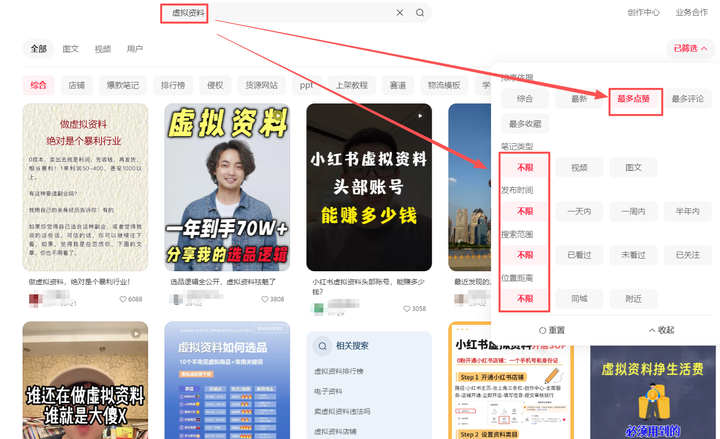Open 做虚拟资料绝对是个暴利行业 note thumbnail
This screenshot has height=439, width=720.
click(x=85, y=187)
